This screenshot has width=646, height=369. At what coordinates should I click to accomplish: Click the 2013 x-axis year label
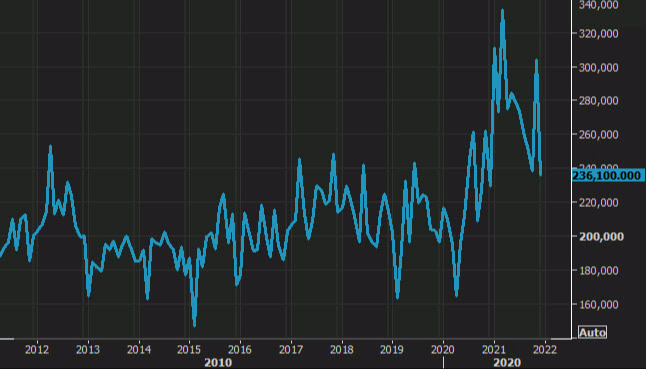pos(88,350)
